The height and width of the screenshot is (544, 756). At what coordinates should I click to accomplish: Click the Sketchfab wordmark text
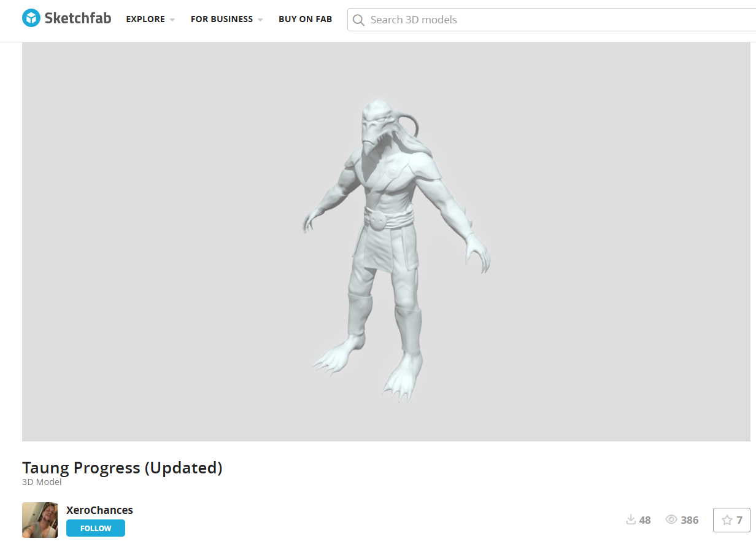tap(78, 18)
